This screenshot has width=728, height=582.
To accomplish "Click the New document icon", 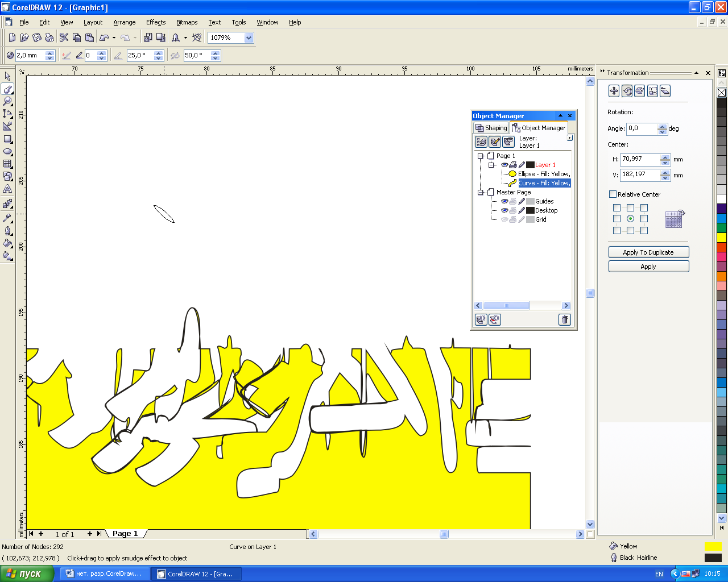I will [12, 38].
